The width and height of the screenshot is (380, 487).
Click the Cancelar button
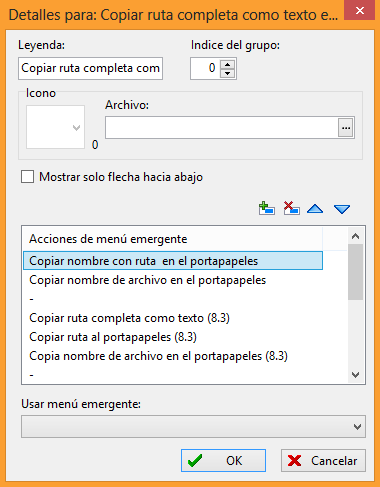click(323, 460)
